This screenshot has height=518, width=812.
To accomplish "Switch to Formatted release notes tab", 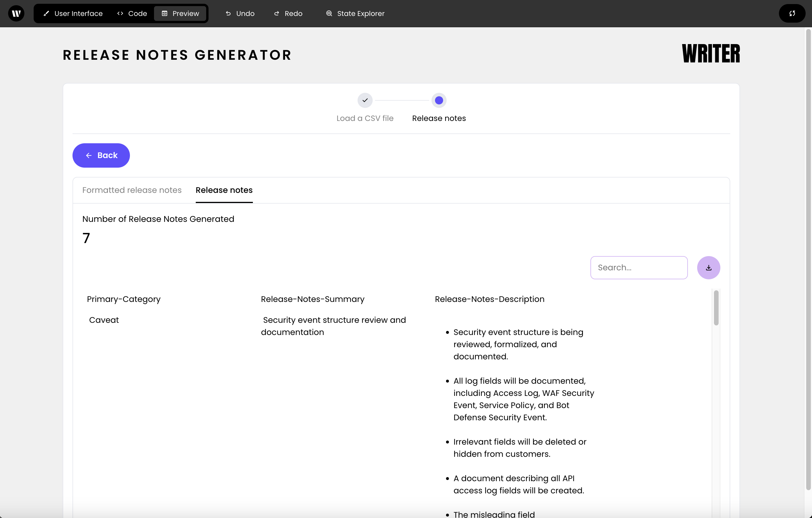I will (132, 190).
